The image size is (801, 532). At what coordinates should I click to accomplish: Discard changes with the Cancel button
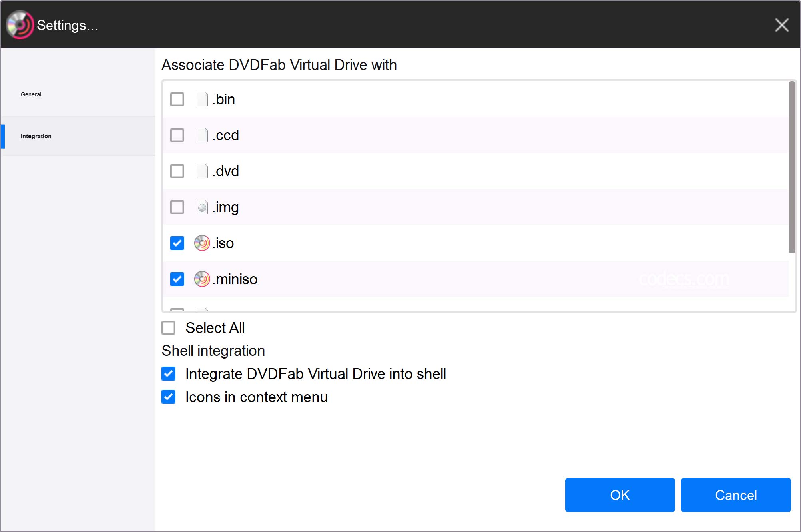(x=736, y=495)
